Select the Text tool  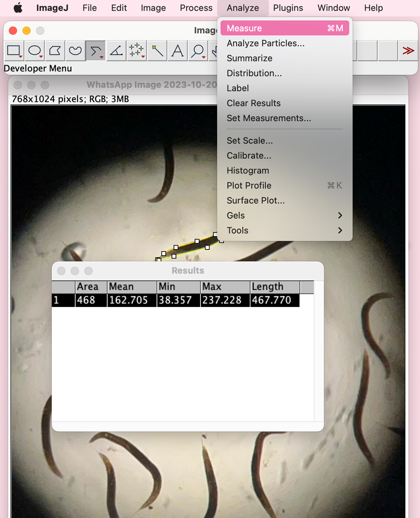point(178,51)
